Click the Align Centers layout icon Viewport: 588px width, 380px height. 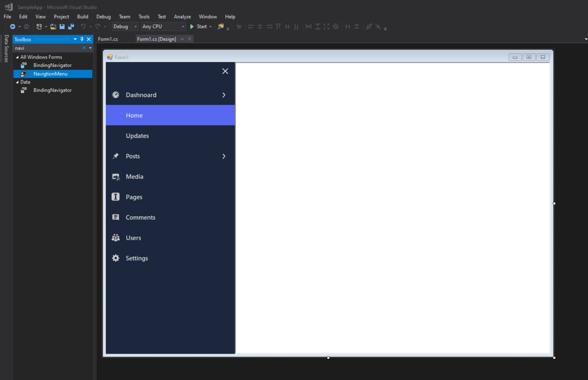pyautogui.click(x=260, y=27)
